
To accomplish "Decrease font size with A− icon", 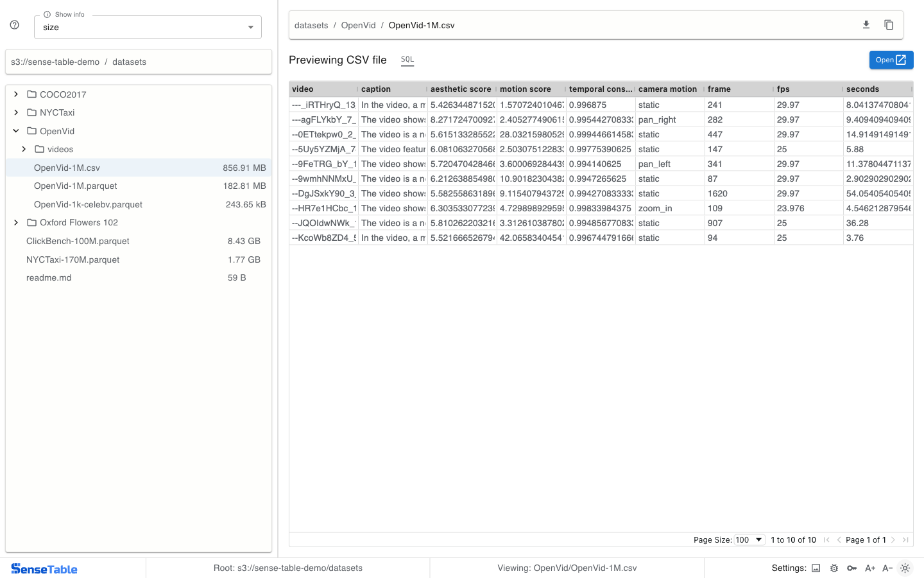I will tap(887, 568).
